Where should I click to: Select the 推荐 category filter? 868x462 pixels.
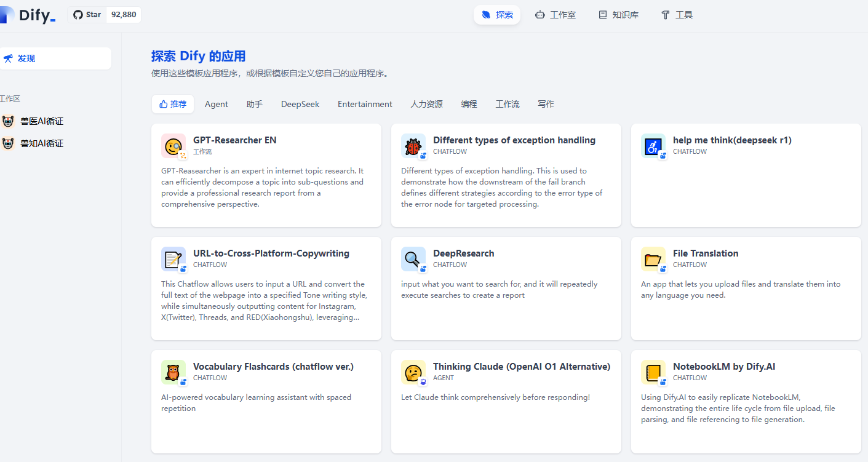tap(173, 104)
